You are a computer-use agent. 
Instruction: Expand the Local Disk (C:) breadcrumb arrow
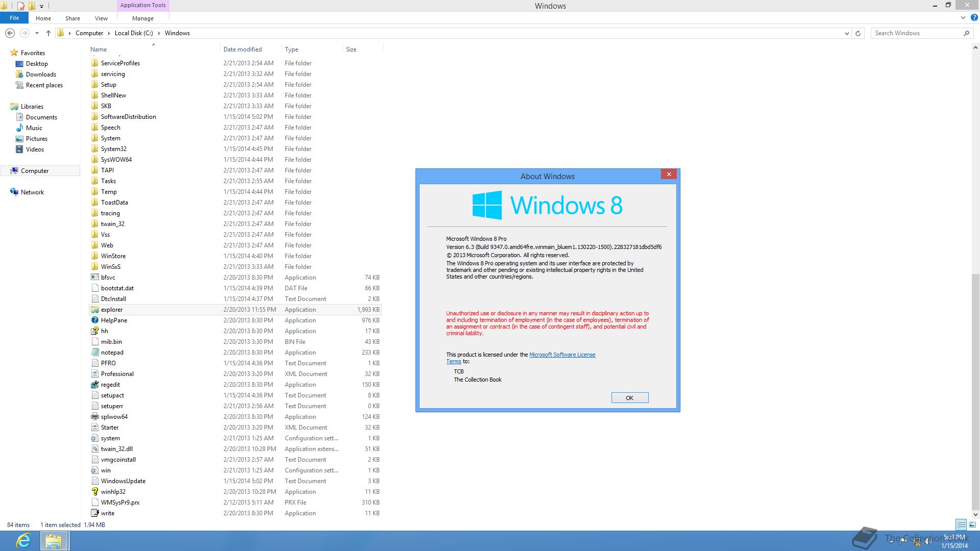[159, 33]
